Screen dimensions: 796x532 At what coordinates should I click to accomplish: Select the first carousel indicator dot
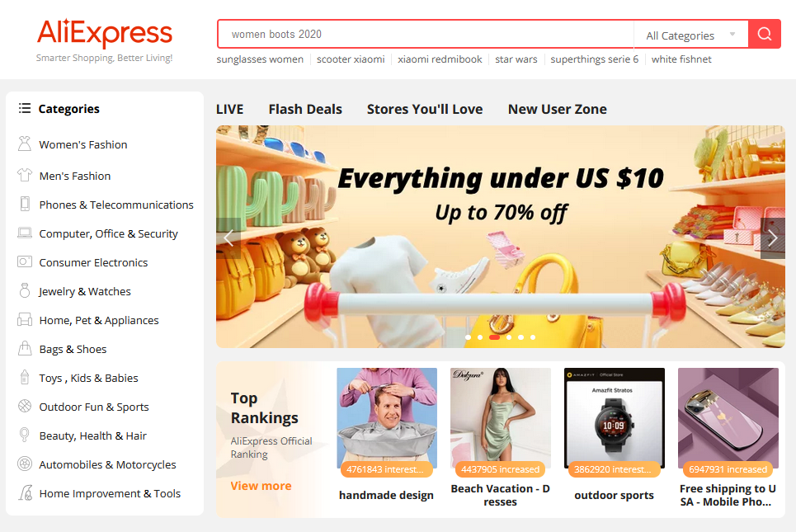pyautogui.click(x=468, y=337)
